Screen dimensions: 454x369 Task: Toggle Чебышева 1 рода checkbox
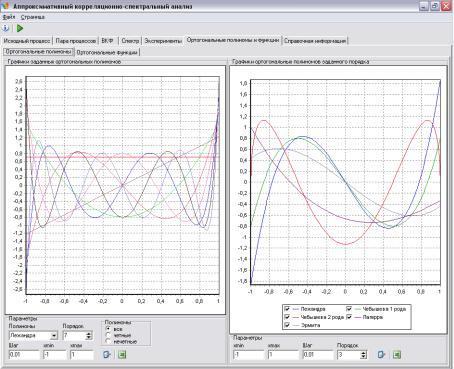click(x=349, y=309)
